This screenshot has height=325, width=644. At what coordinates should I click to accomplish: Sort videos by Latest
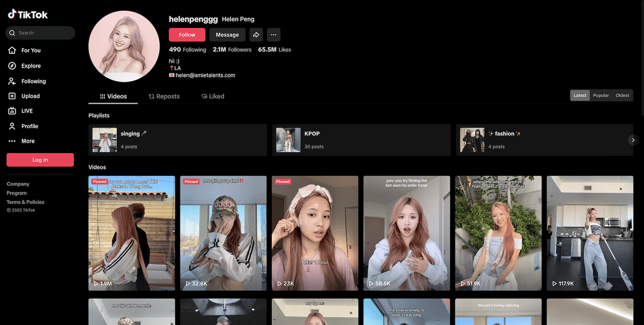pos(580,95)
